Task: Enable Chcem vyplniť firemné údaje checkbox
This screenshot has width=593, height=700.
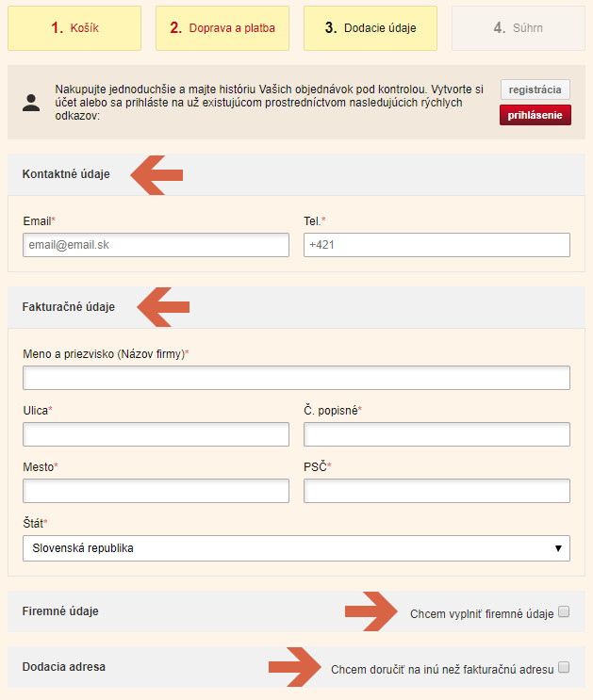Action: coord(564,611)
